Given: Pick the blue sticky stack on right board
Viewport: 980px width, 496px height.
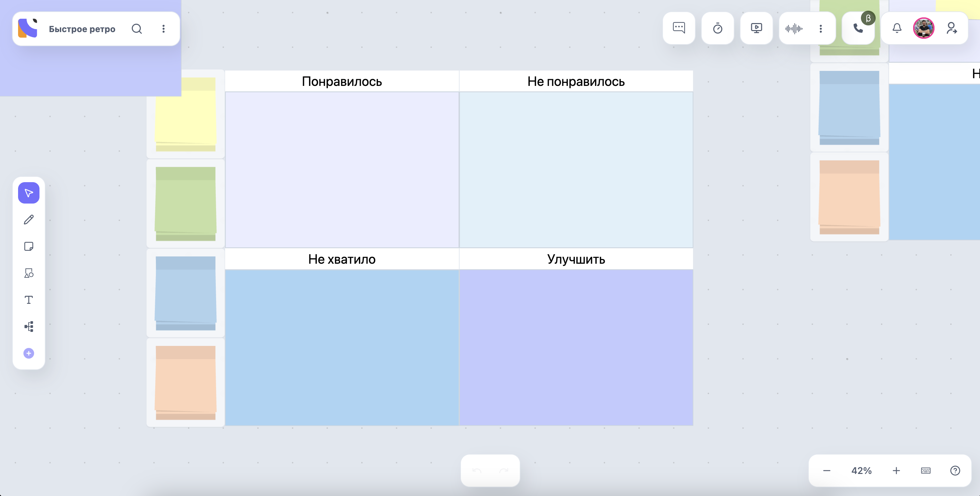Looking at the screenshot, I should 849,108.
